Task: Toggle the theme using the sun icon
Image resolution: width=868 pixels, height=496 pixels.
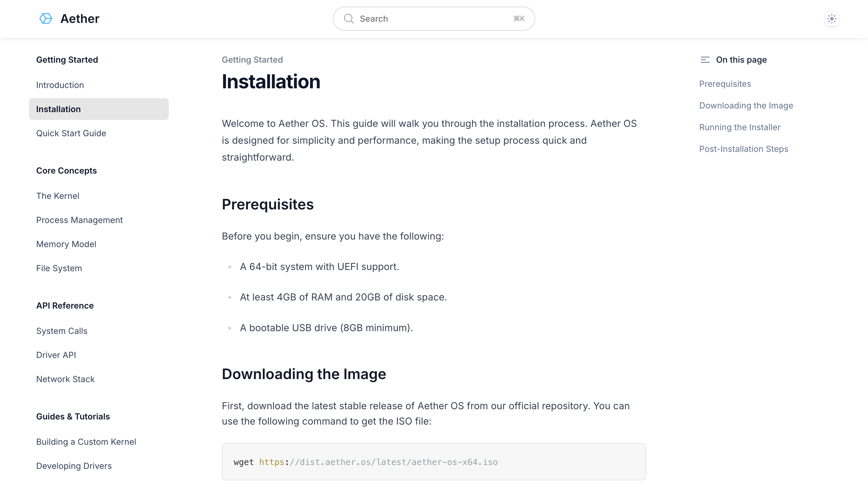Action: 832,19
